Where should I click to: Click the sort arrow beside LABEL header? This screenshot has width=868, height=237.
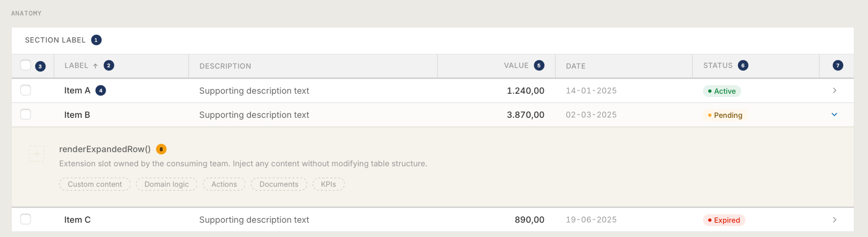pyautogui.click(x=95, y=66)
